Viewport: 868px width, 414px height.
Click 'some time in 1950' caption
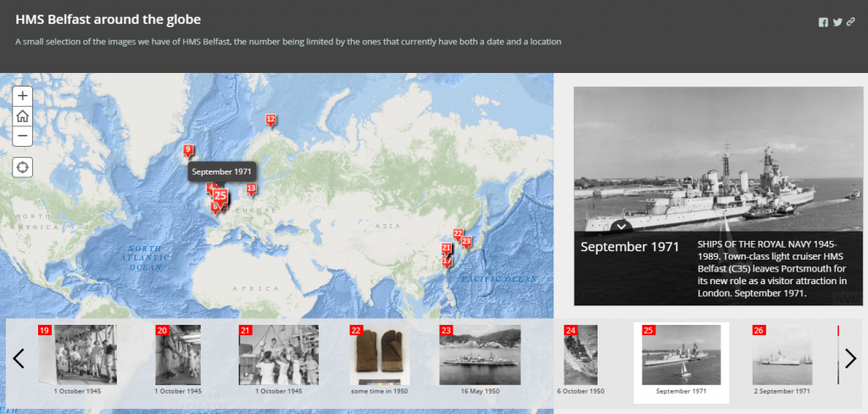[379, 391]
